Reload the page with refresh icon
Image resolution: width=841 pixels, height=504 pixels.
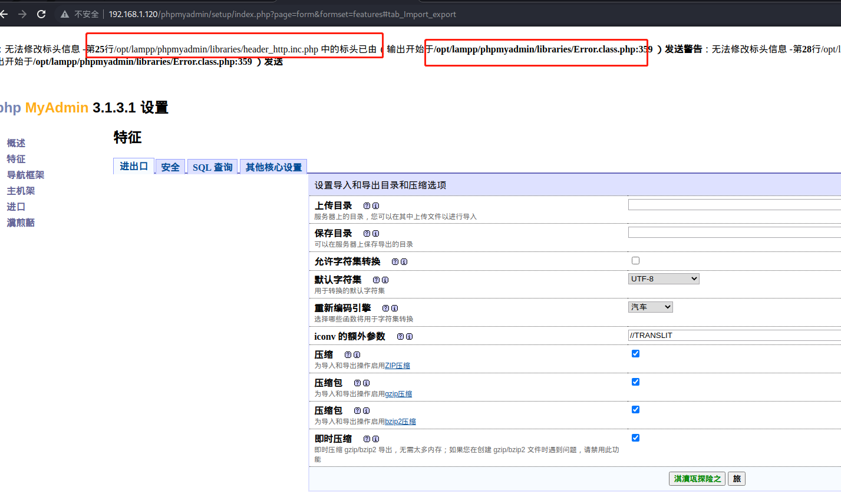pyautogui.click(x=41, y=14)
